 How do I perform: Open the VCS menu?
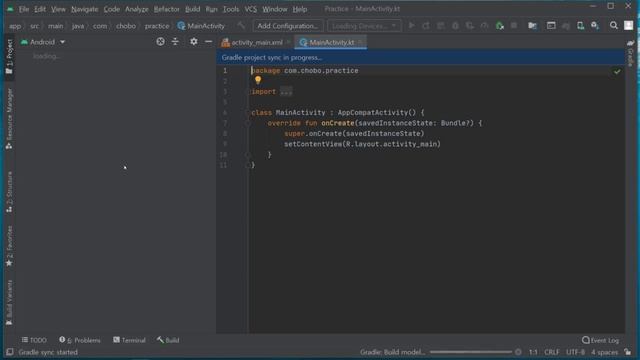(250, 9)
